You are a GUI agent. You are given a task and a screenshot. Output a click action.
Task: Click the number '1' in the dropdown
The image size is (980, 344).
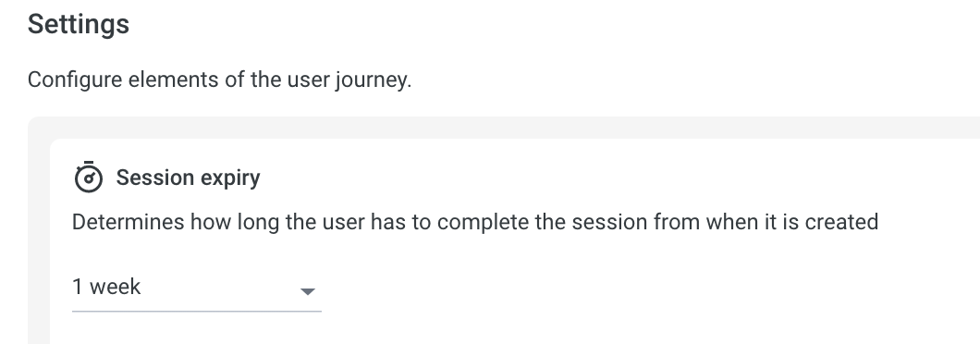(78, 287)
